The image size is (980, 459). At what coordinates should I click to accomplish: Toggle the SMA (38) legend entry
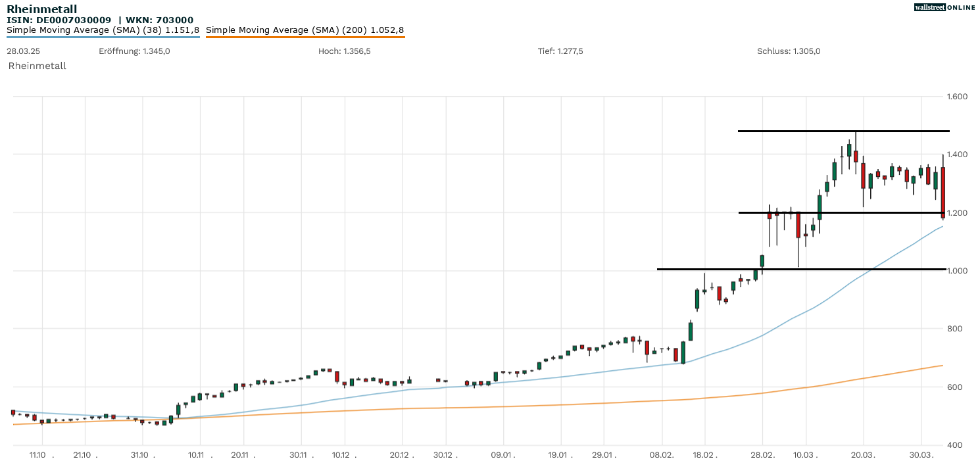[x=103, y=30]
